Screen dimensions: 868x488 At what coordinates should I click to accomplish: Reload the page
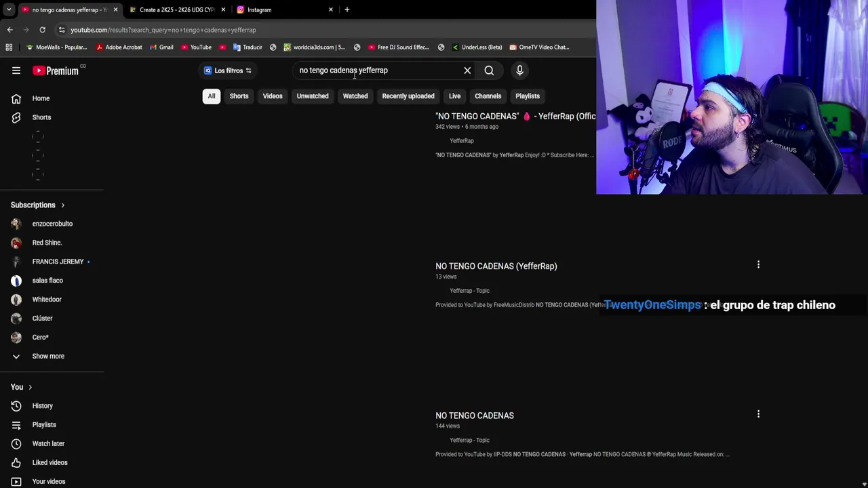(42, 30)
